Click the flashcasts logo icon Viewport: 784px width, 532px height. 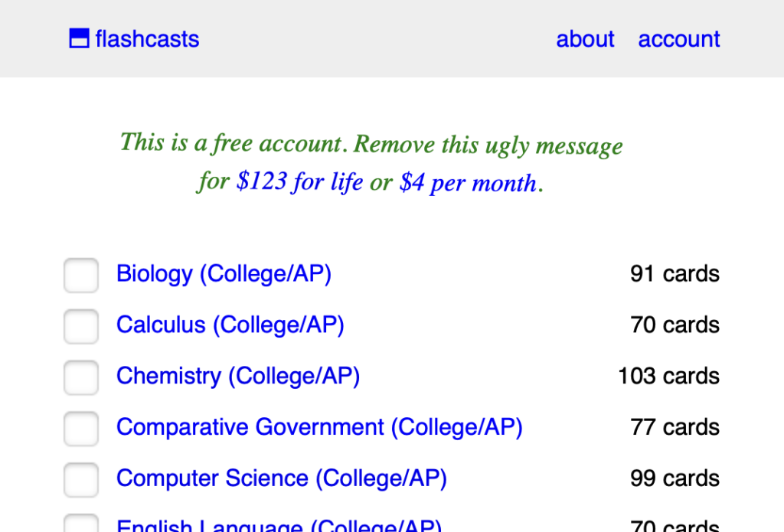pyautogui.click(x=79, y=38)
